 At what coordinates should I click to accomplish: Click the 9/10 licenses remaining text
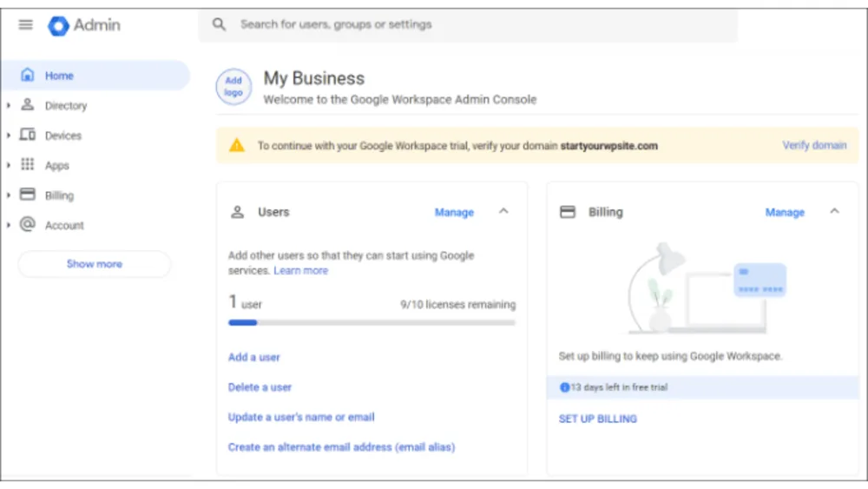[457, 305]
